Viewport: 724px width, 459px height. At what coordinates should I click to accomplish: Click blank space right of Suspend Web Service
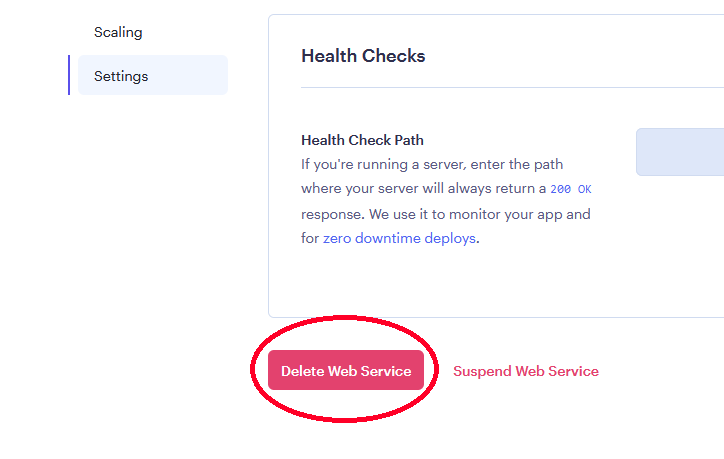click(x=665, y=371)
